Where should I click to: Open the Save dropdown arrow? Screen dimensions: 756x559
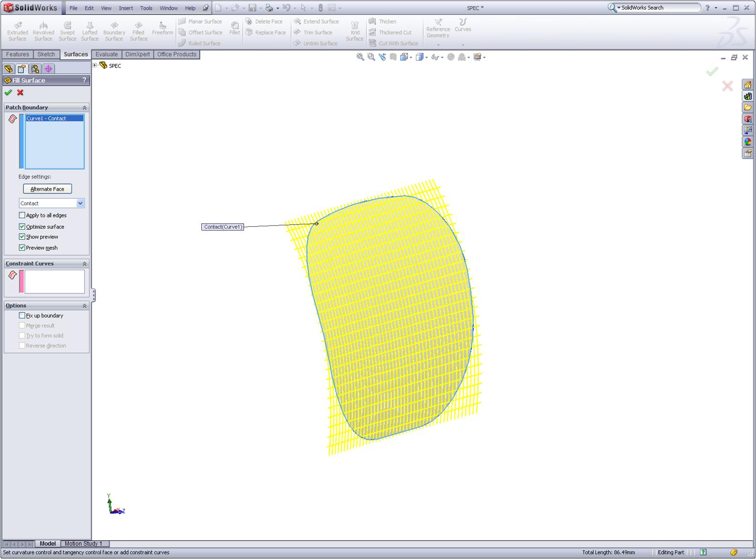[260, 8]
